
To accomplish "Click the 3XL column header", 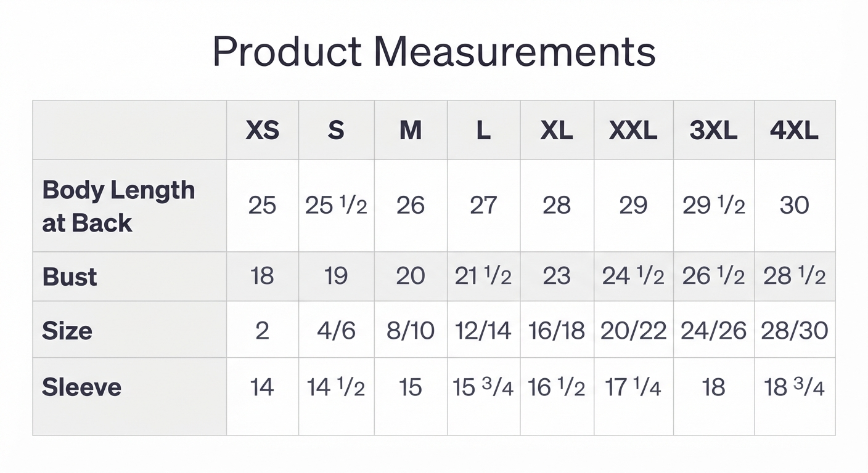I will (x=713, y=131).
